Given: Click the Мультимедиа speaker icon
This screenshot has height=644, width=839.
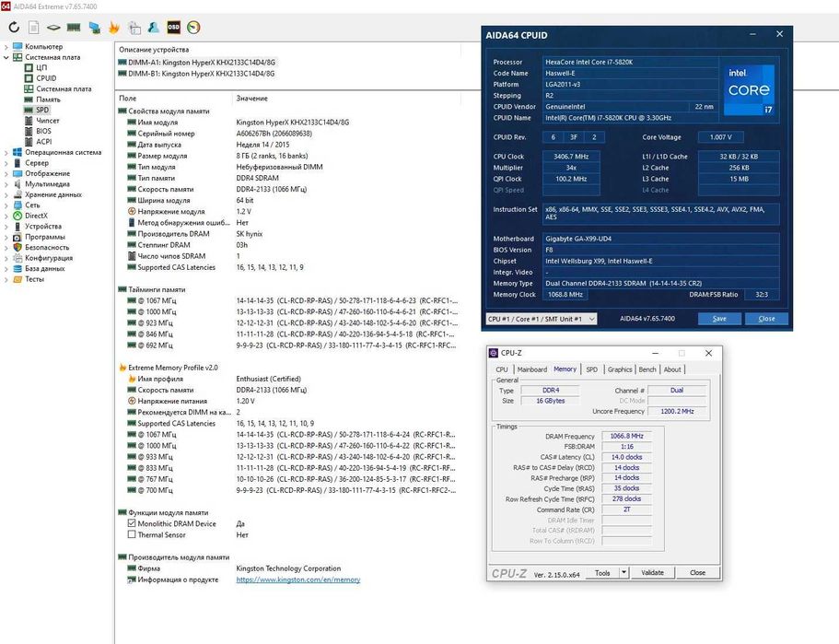Looking at the screenshot, I should (17, 184).
